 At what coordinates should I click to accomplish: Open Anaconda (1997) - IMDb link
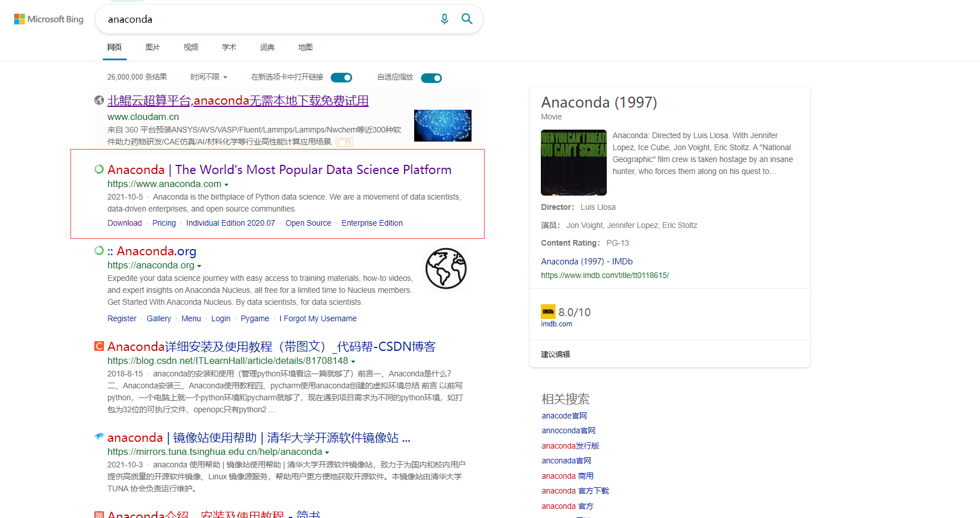[587, 262]
